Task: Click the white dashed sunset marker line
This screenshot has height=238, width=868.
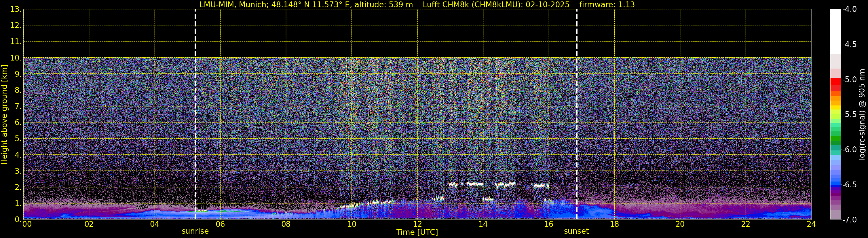Action: (x=577, y=114)
